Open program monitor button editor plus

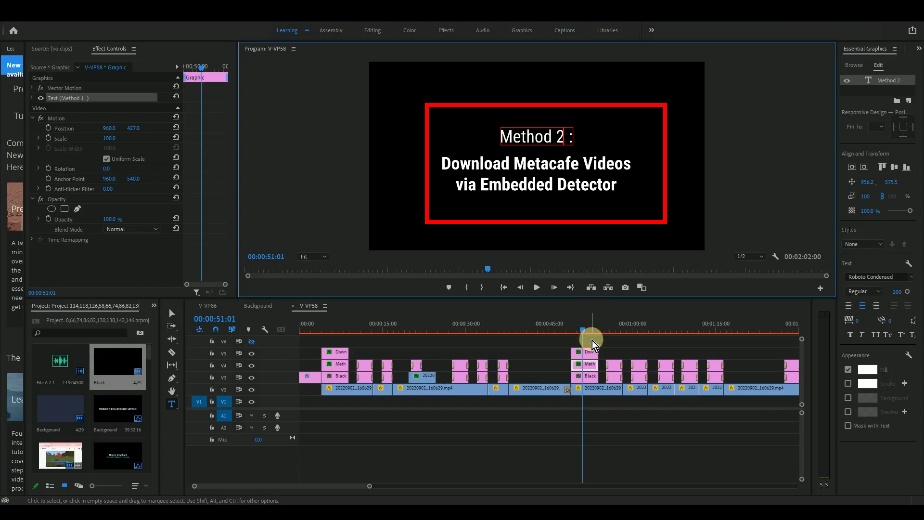820,288
